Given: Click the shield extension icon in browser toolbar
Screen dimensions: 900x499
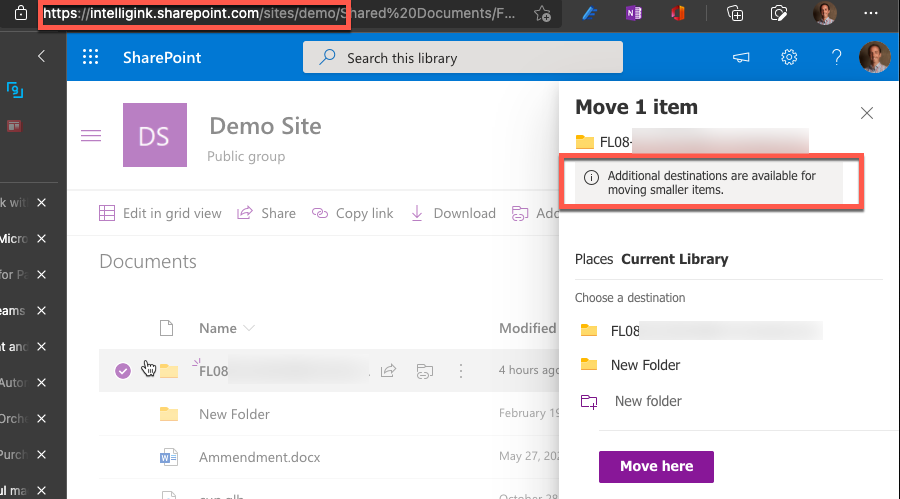Looking at the screenshot, I should 778,13.
